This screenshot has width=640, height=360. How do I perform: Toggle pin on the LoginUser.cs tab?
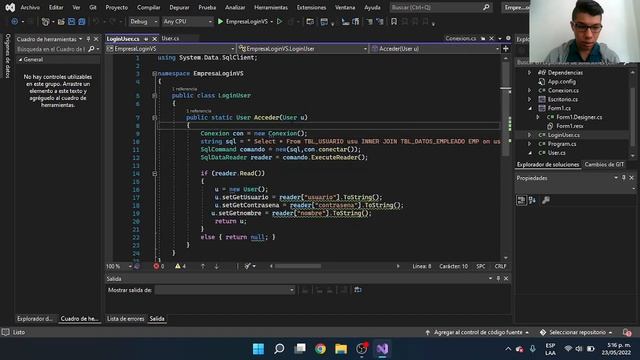(146, 39)
